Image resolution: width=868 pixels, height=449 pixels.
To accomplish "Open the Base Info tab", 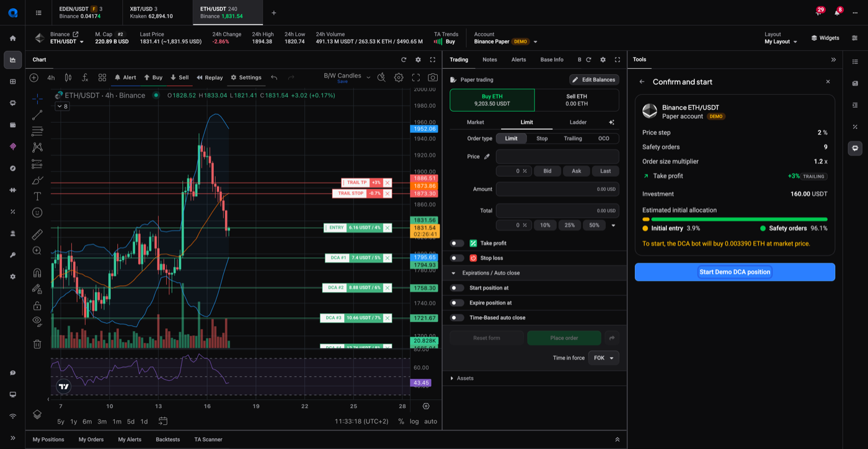I will (552, 60).
